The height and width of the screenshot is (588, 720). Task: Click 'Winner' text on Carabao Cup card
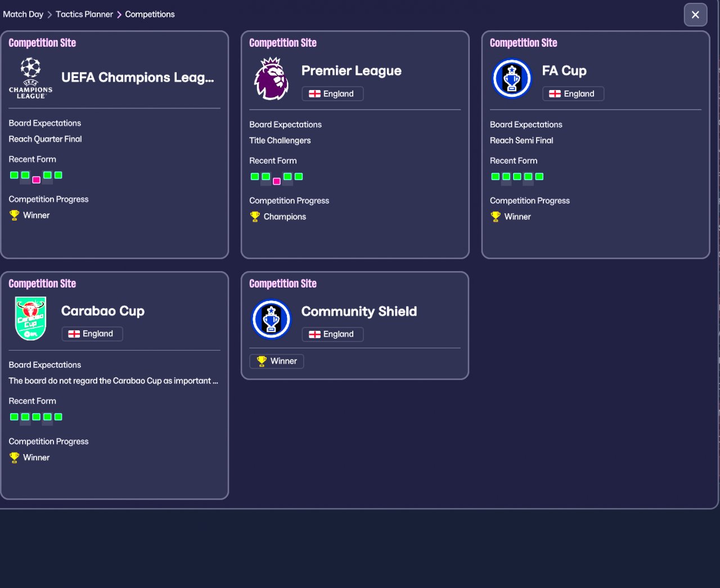[x=36, y=457]
